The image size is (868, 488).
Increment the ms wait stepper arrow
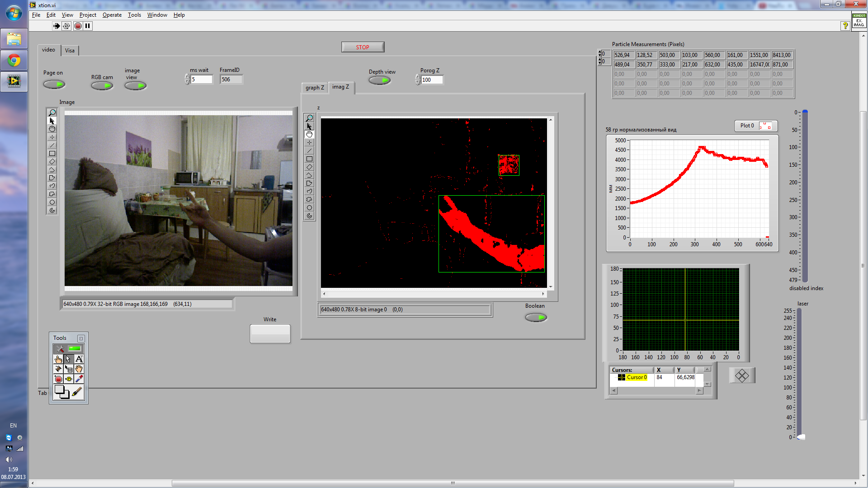coord(187,77)
